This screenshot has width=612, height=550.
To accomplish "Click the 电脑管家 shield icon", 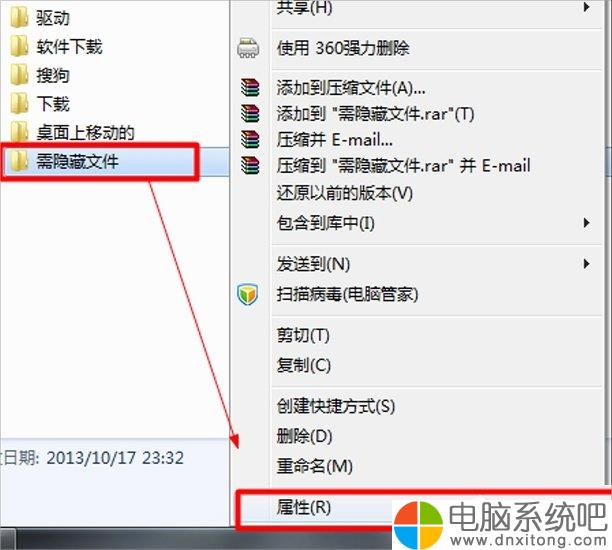I will coord(247,294).
